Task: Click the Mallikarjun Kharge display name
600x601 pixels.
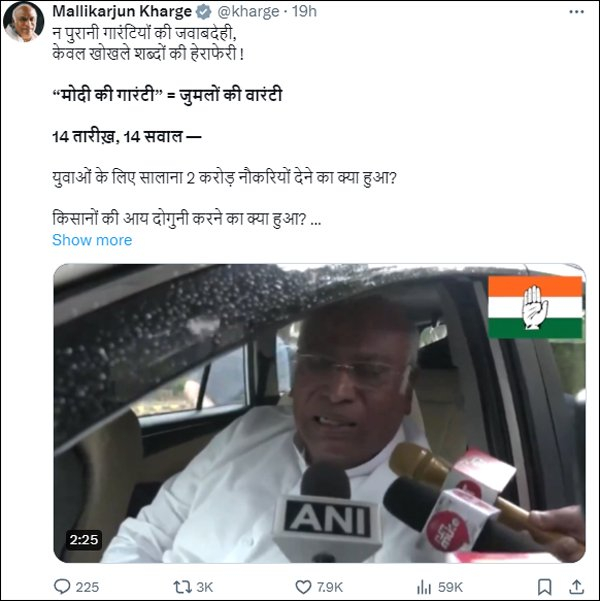Action: [x=122, y=11]
